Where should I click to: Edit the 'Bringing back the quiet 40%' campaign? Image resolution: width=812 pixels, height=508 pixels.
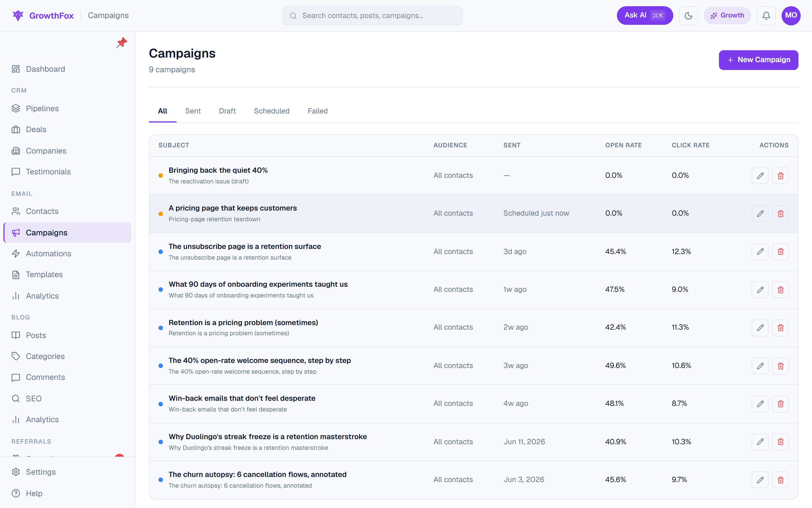[x=760, y=175]
